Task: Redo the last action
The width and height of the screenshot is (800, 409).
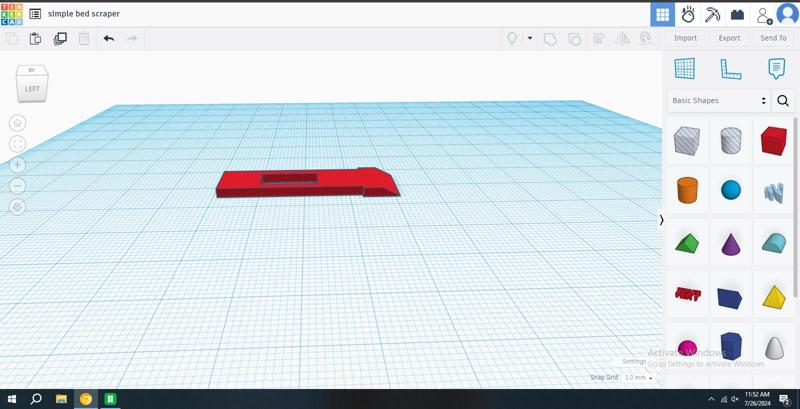Action: click(x=132, y=38)
